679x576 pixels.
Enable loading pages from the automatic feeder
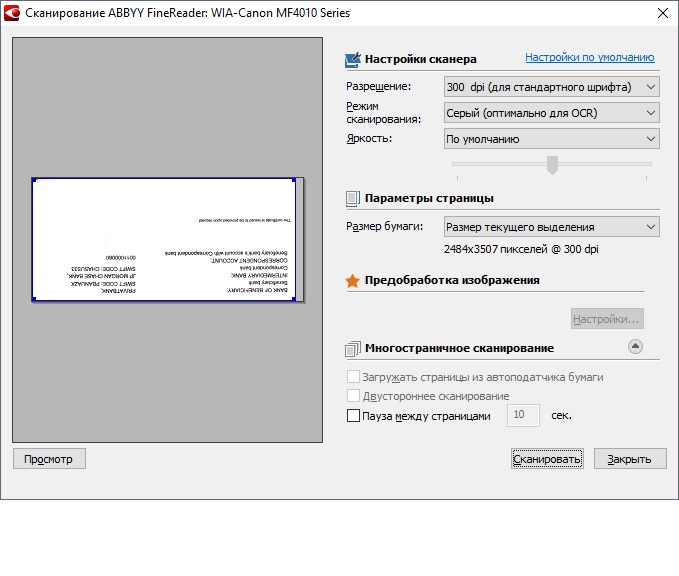pos(353,376)
